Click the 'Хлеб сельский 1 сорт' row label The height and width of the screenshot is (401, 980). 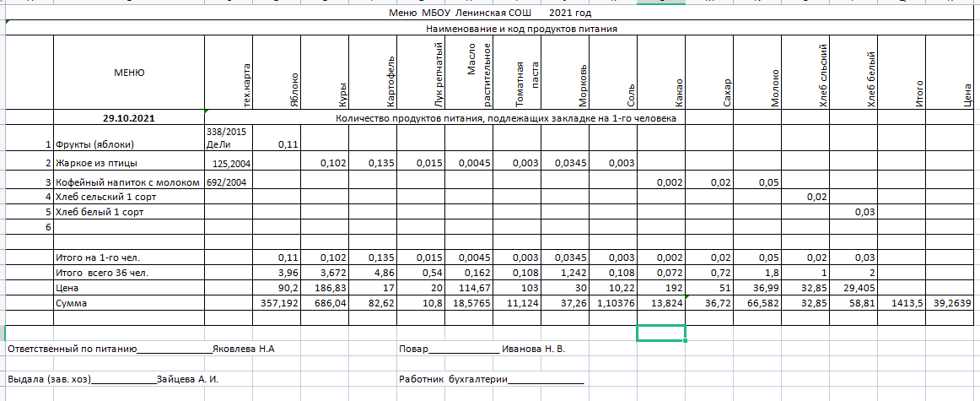[x=128, y=197]
